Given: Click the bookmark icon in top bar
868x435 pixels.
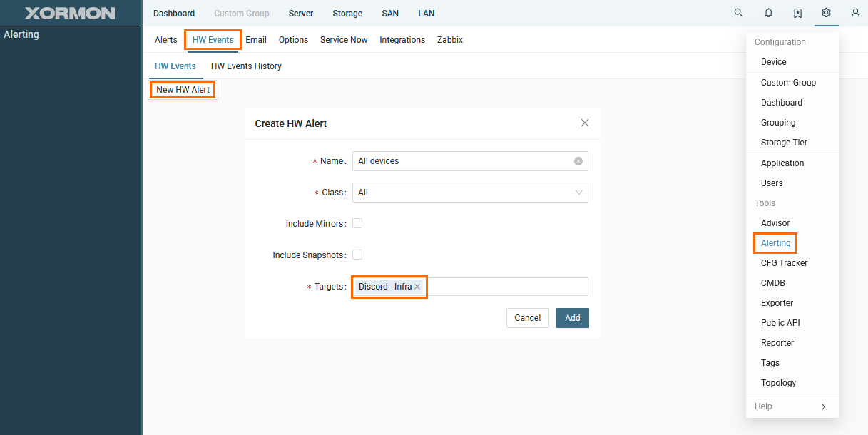Looking at the screenshot, I should click(x=797, y=13).
